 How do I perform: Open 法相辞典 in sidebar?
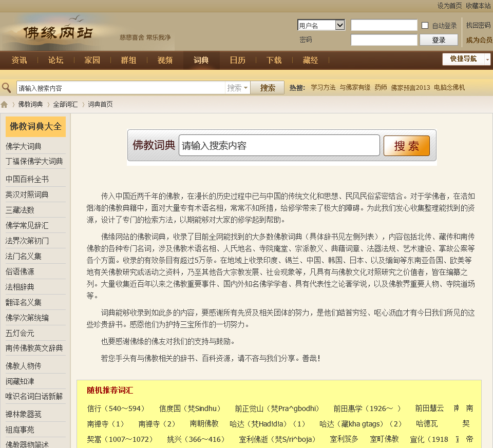[20, 287]
